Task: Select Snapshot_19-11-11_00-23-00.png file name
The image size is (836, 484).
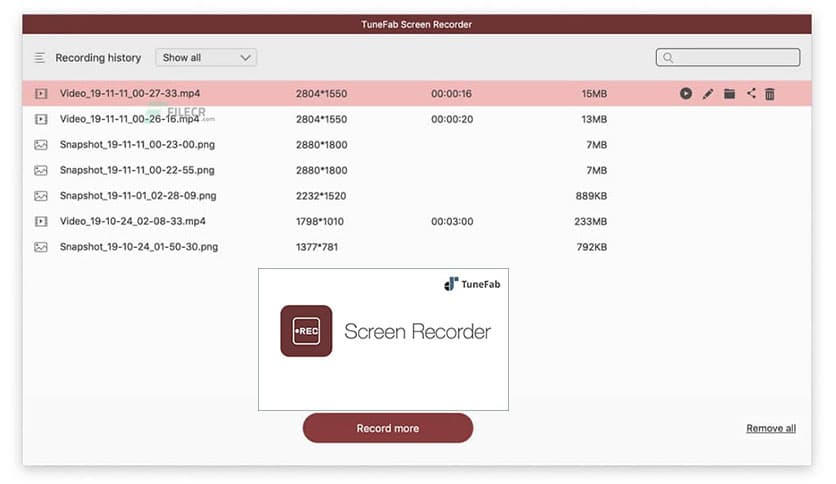Action: pyautogui.click(x=137, y=144)
